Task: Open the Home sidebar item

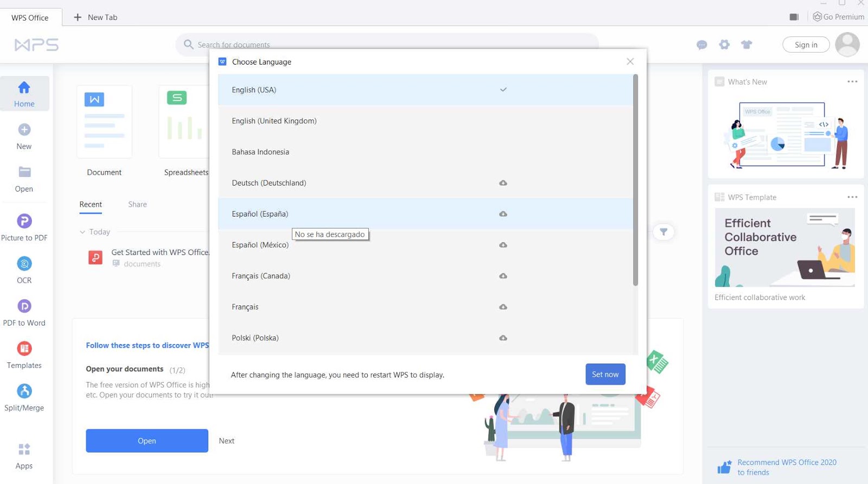Action: pos(24,94)
